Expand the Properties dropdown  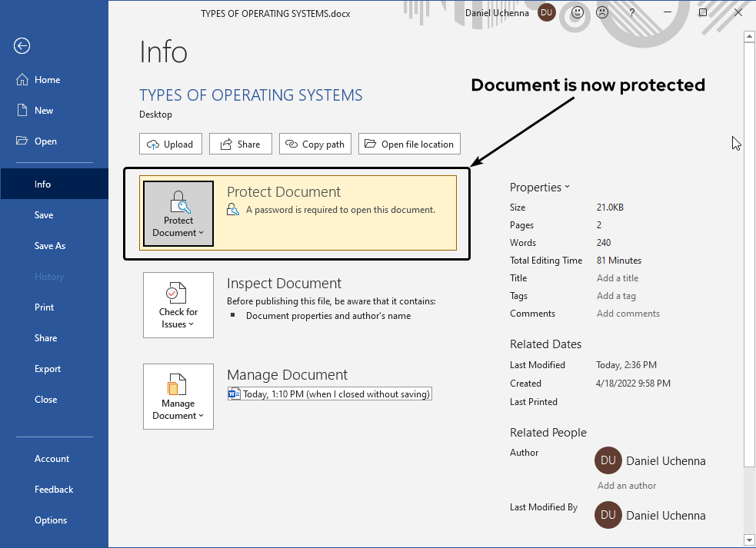[540, 187]
